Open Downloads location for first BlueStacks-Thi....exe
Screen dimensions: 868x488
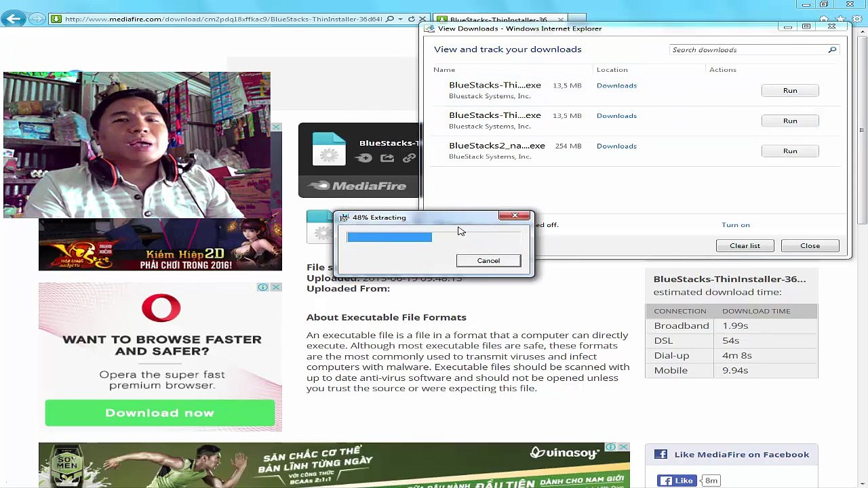pos(616,85)
